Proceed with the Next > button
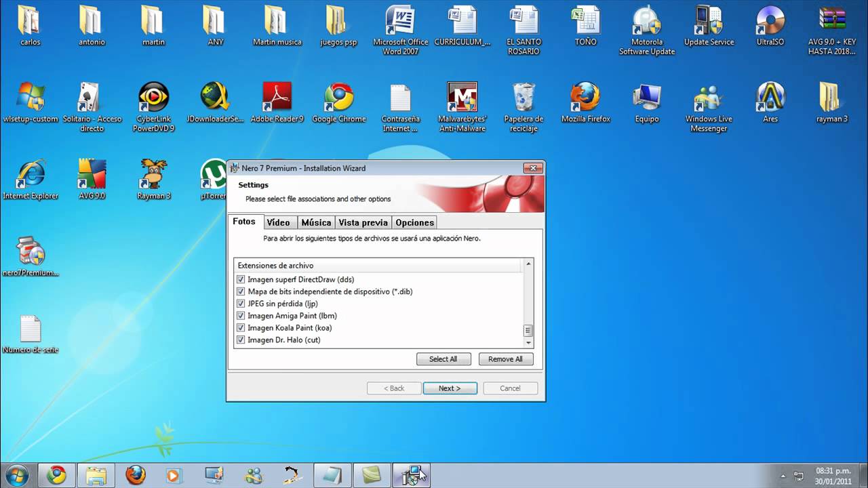The width and height of the screenshot is (868, 488). pyautogui.click(x=450, y=388)
